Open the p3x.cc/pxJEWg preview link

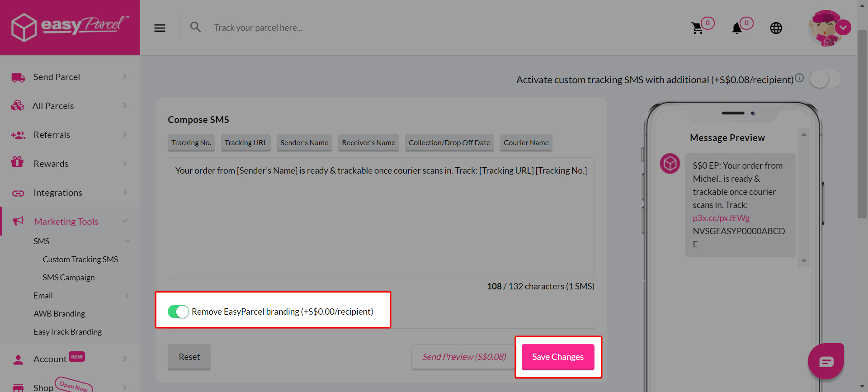pos(721,218)
